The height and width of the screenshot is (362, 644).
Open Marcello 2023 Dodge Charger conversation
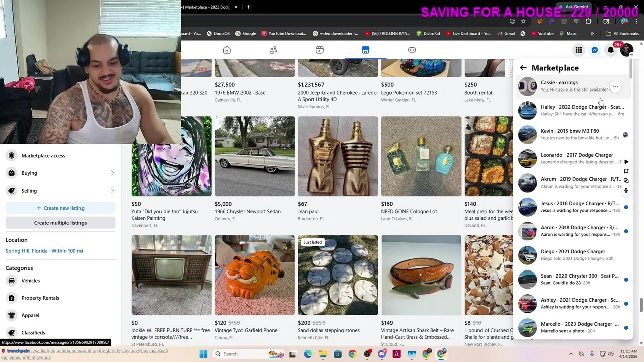(573, 327)
